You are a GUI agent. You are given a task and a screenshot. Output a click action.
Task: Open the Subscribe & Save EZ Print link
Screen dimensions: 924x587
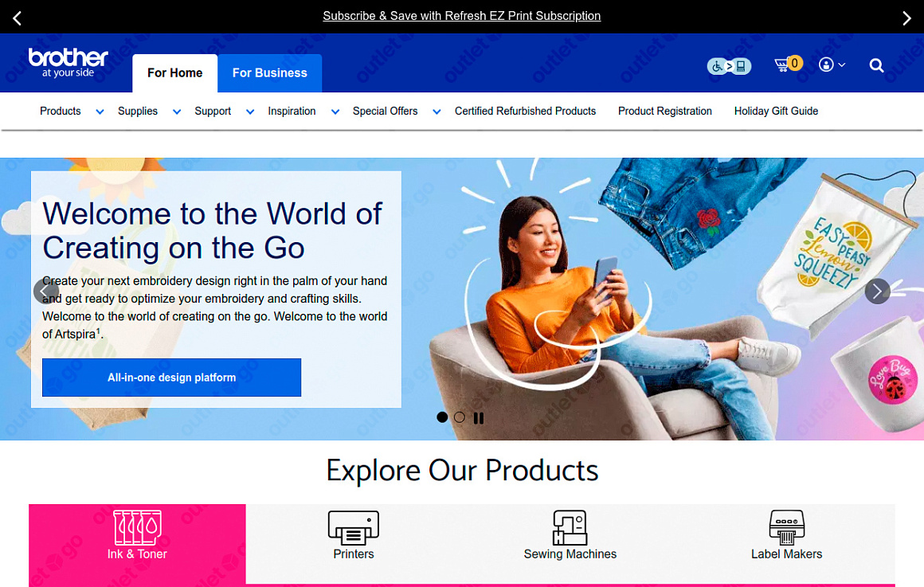pyautogui.click(x=461, y=16)
